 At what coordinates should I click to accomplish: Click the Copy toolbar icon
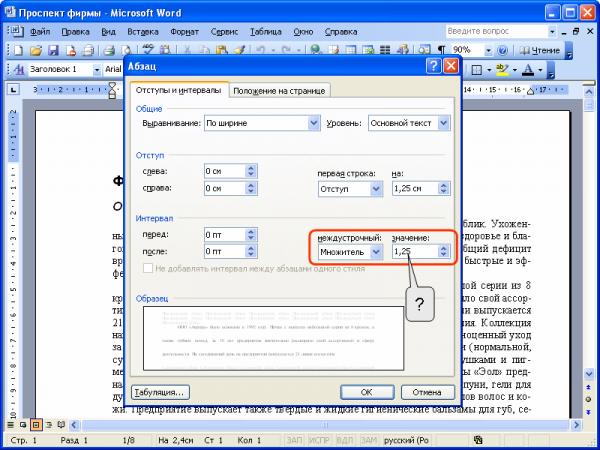pyautogui.click(x=205, y=50)
